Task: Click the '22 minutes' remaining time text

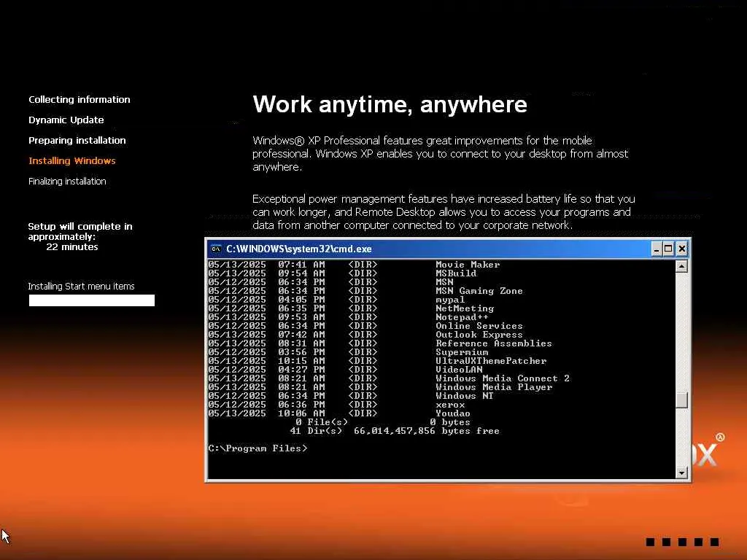Action: (72, 247)
